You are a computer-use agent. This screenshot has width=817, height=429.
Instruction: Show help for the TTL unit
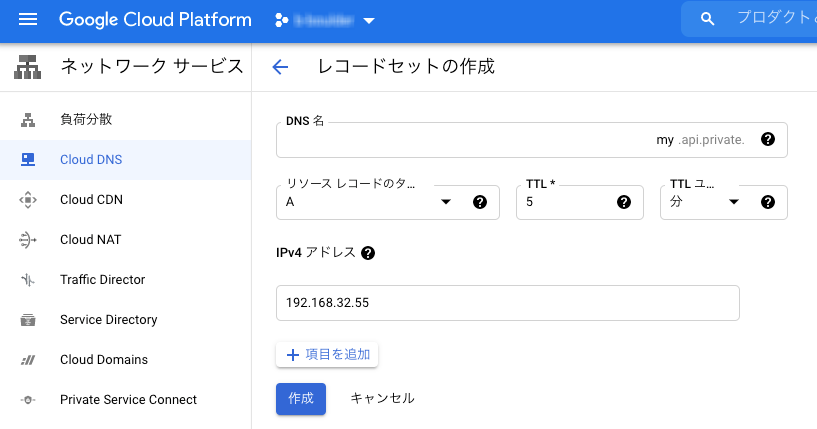[x=768, y=202]
